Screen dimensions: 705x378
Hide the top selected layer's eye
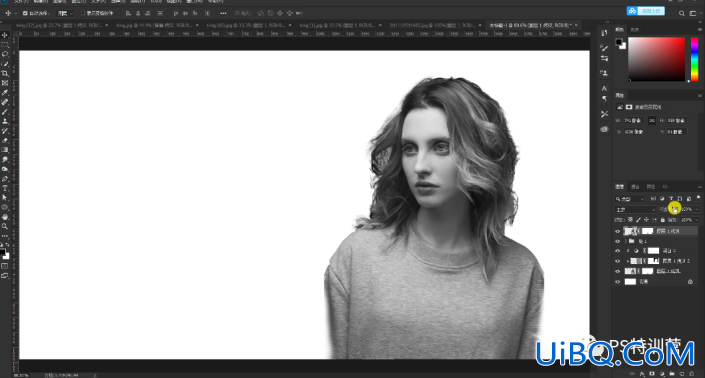(617, 231)
